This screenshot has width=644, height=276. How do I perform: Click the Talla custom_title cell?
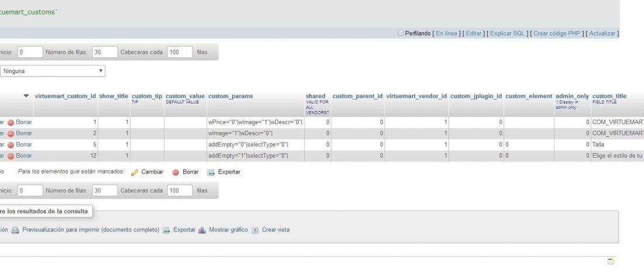point(617,144)
